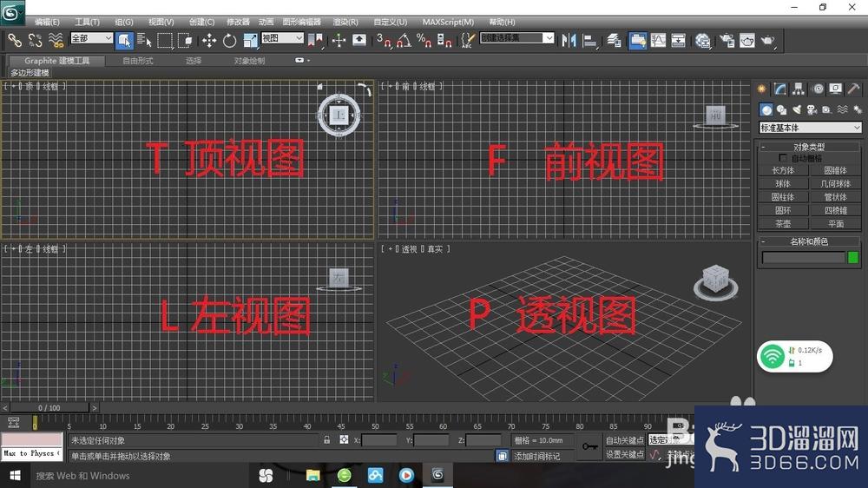Open the 编辑(E) menu
Viewport: 868px width, 488px height.
pyautogui.click(x=47, y=22)
